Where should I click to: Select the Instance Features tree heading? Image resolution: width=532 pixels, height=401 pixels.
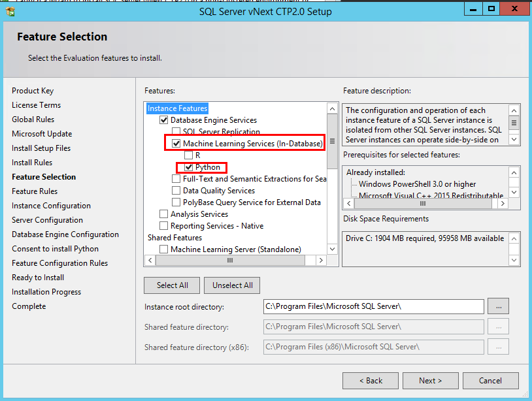click(178, 108)
